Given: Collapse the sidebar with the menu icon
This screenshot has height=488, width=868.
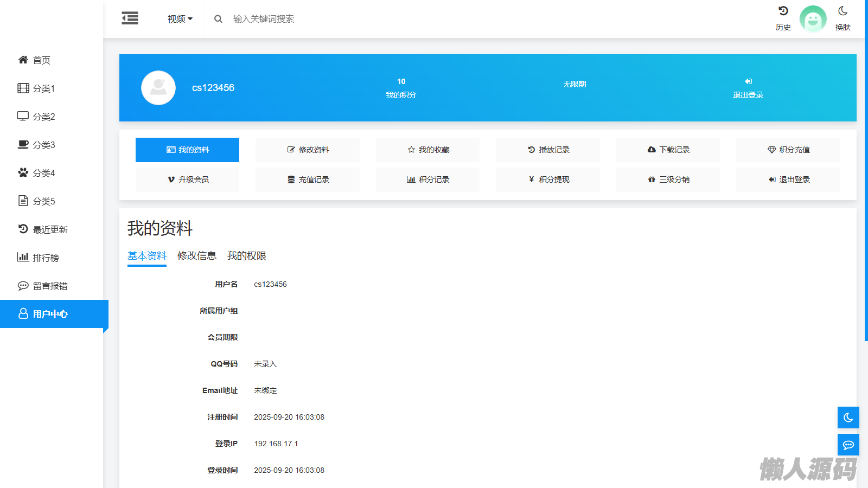Looking at the screenshot, I should coord(130,18).
